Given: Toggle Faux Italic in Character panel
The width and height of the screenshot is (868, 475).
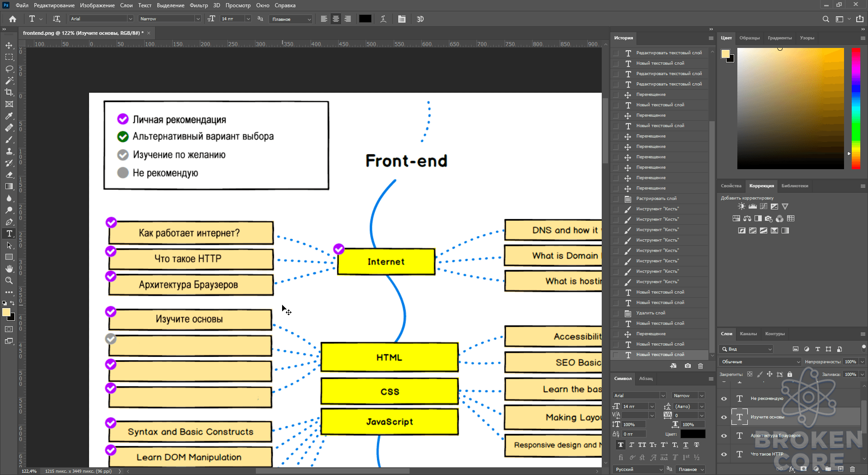Looking at the screenshot, I should [632, 445].
